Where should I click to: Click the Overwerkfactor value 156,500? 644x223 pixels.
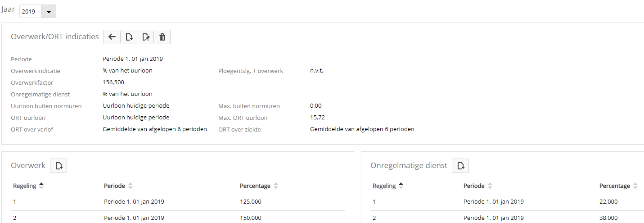(113, 82)
